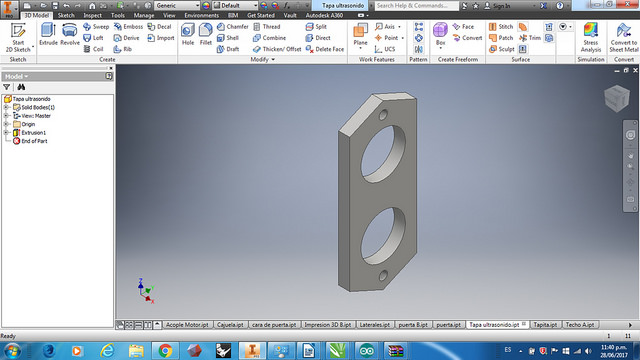Viewport: 640px width, 360px height.
Task: Choose the Loft tool
Action: click(x=93, y=38)
